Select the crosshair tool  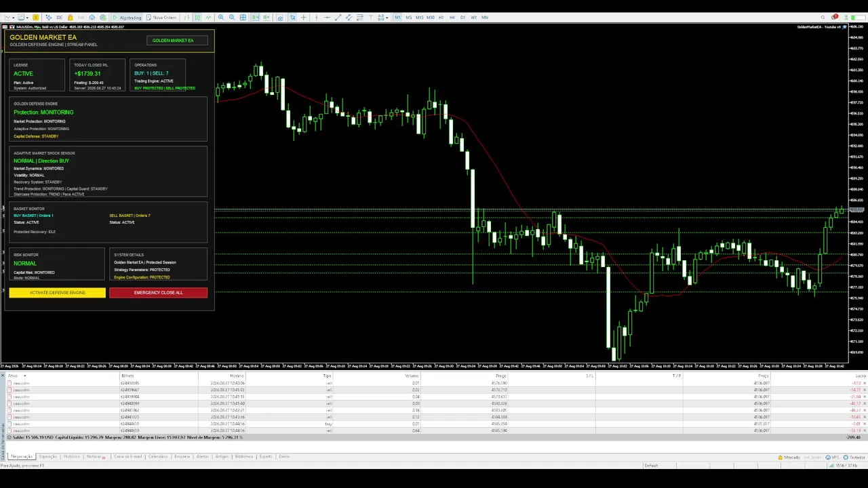[x=303, y=17]
